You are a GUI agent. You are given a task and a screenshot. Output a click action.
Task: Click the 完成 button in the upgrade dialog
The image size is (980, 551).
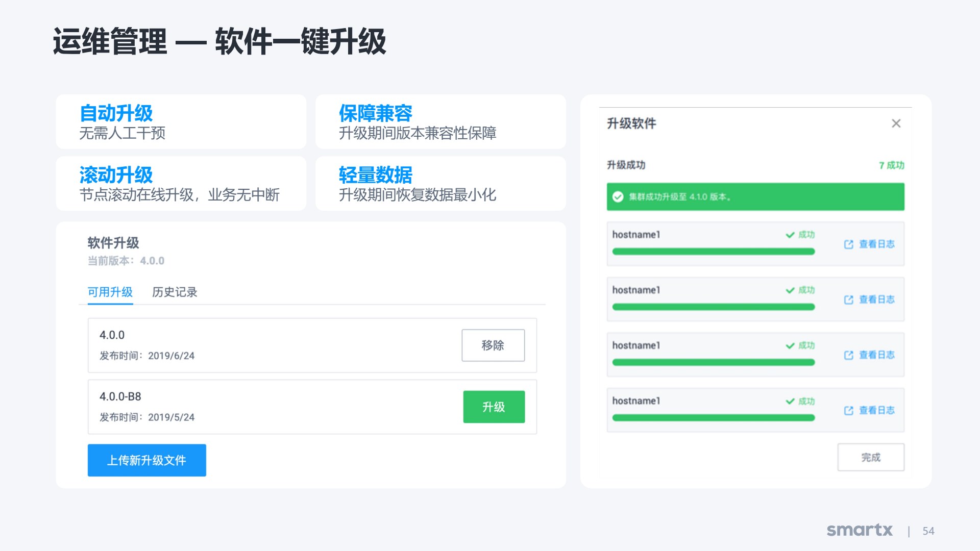pyautogui.click(x=871, y=457)
